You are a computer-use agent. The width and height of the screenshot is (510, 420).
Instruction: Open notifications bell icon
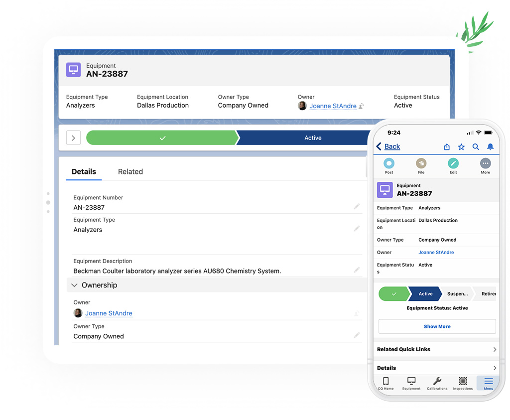coord(490,146)
